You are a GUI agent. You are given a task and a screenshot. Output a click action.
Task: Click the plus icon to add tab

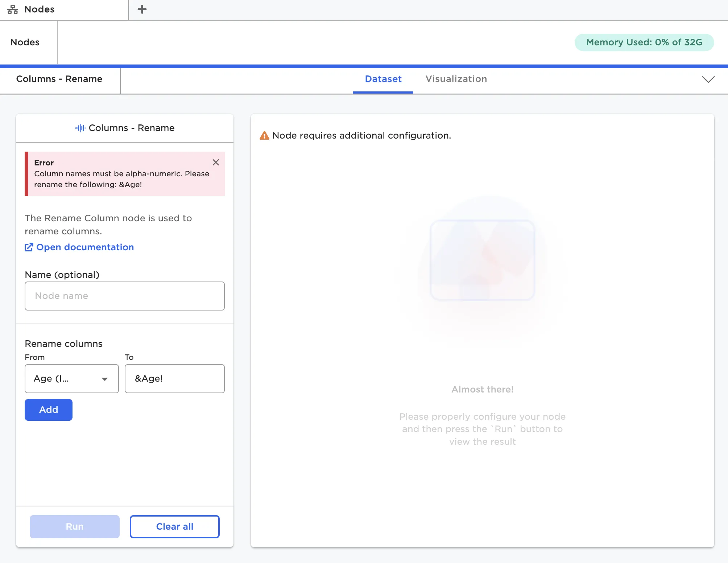[142, 9]
